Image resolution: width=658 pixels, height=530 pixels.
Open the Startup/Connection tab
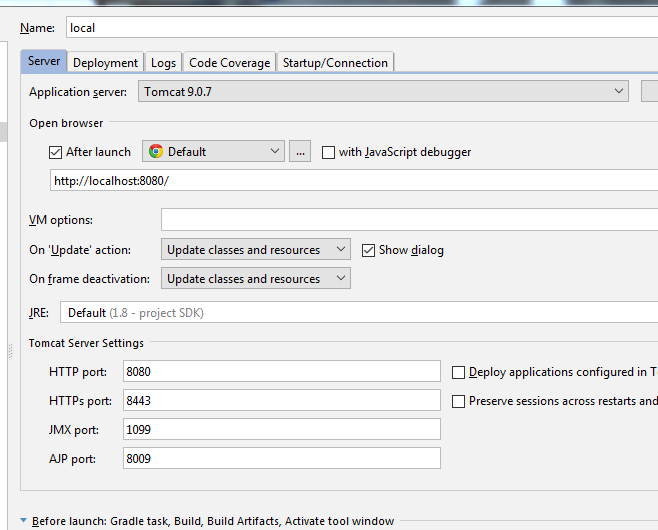click(x=335, y=63)
